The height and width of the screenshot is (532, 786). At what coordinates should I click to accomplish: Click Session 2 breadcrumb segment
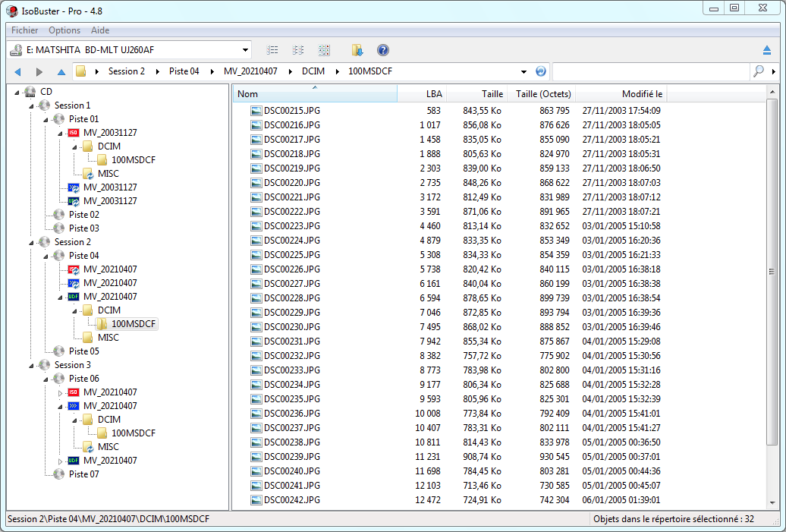coord(126,71)
